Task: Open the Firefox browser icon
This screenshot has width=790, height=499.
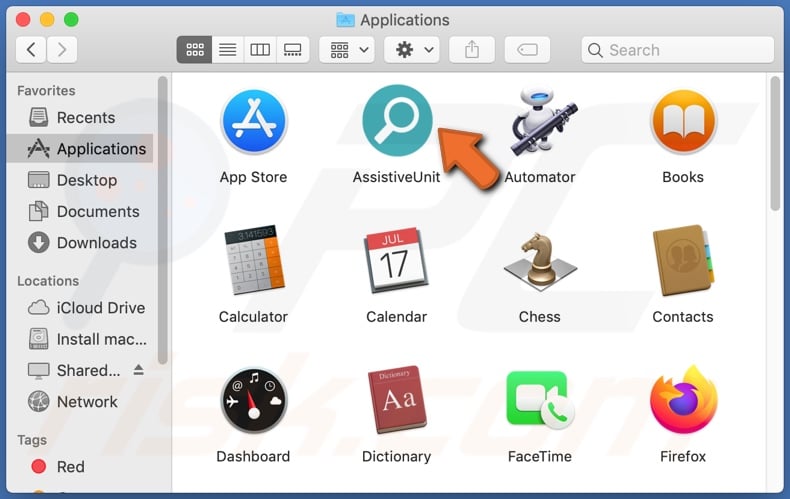Action: pos(684,399)
